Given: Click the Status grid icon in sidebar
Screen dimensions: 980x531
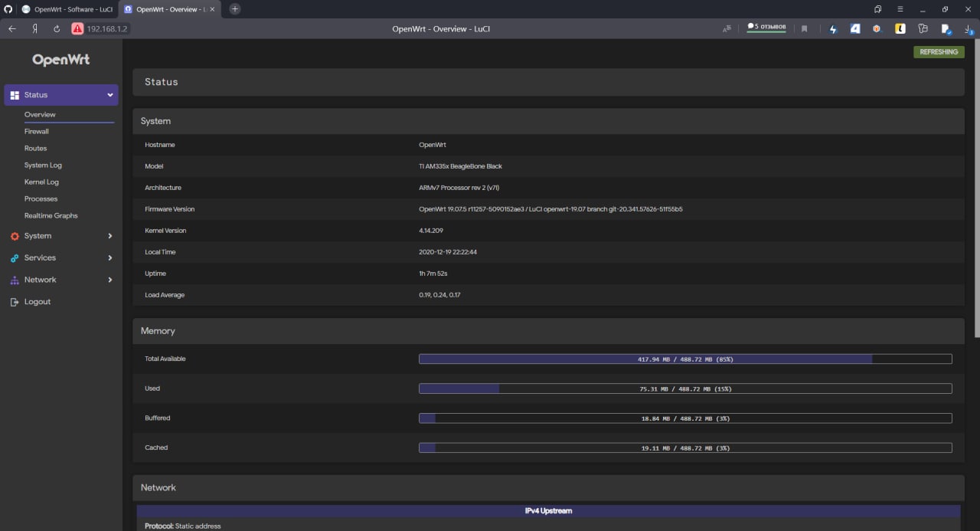Looking at the screenshot, I should point(15,95).
